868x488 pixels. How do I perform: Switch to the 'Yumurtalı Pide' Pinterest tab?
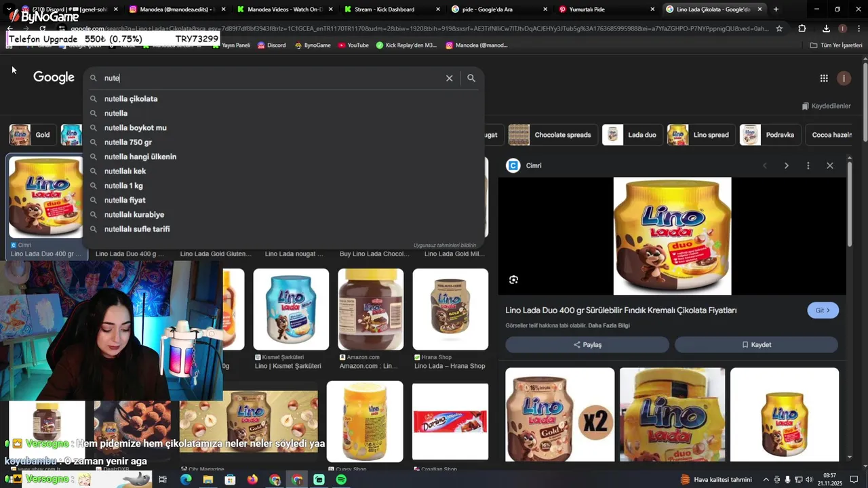click(x=604, y=9)
